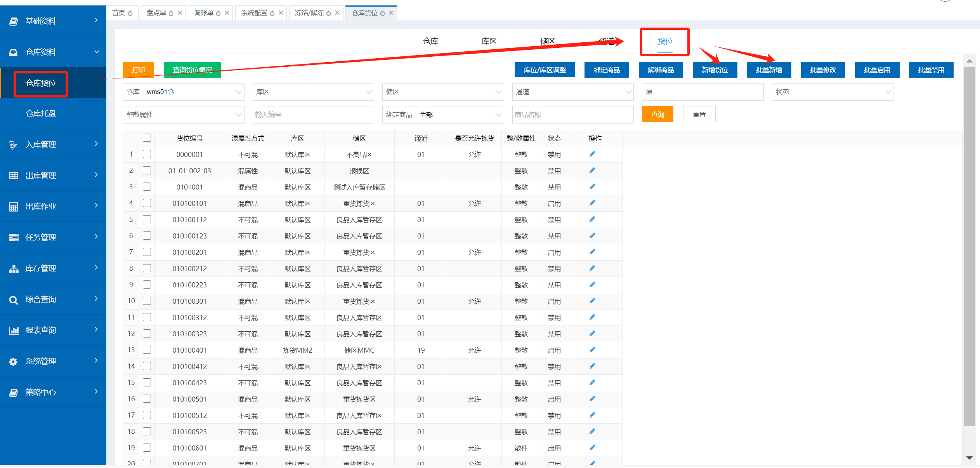Click the 系统管理 gear icon
The image size is (980, 468).
(x=14, y=361)
